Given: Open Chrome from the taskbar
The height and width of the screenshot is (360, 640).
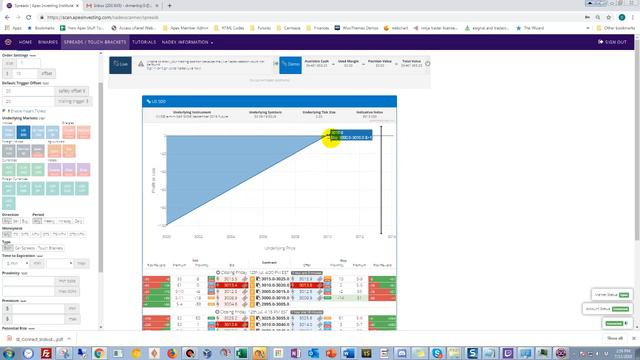Looking at the screenshot, I should click(x=98, y=353).
